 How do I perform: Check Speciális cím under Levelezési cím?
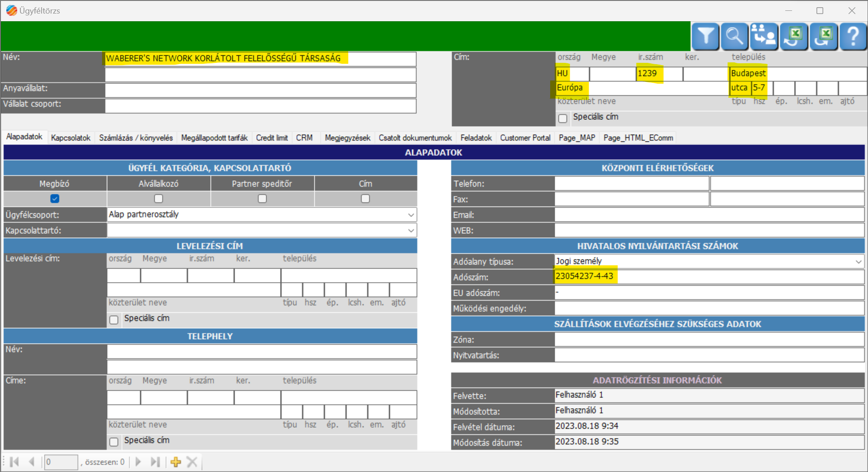coord(114,320)
